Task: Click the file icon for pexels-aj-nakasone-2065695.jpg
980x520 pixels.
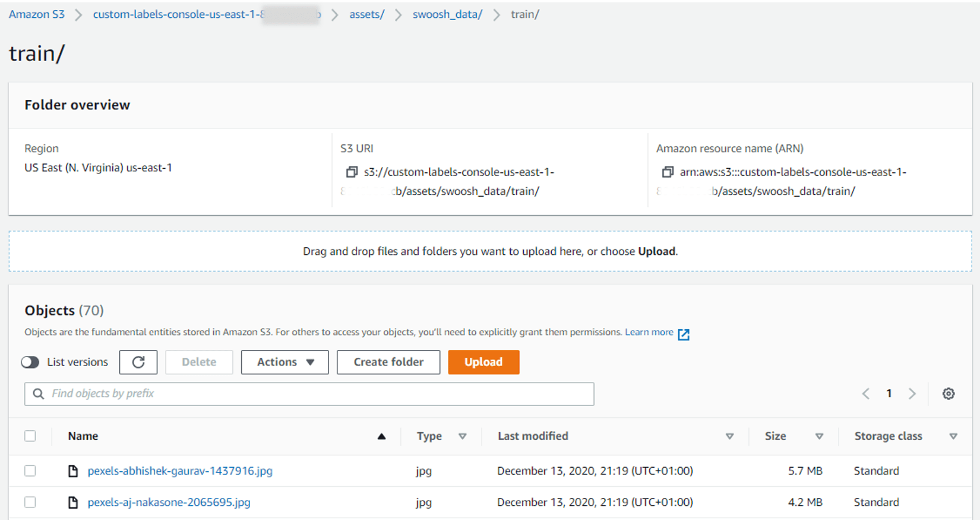Action: [x=73, y=503]
